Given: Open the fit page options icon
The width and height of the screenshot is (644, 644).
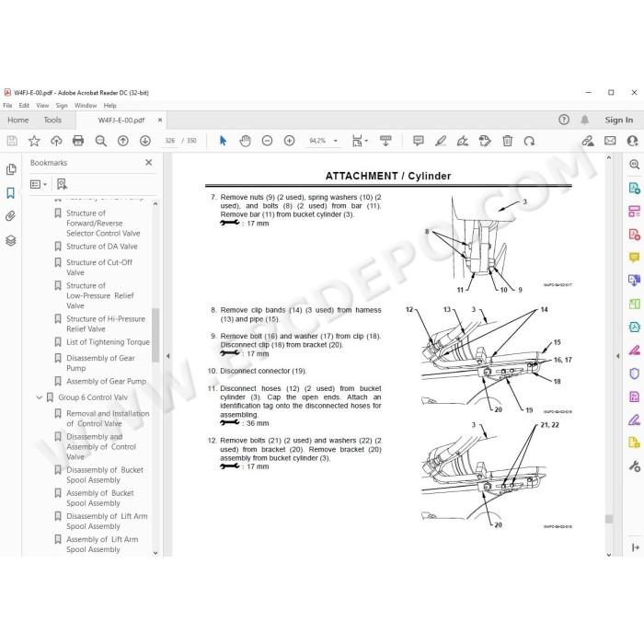Looking at the screenshot, I should tap(360, 141).
